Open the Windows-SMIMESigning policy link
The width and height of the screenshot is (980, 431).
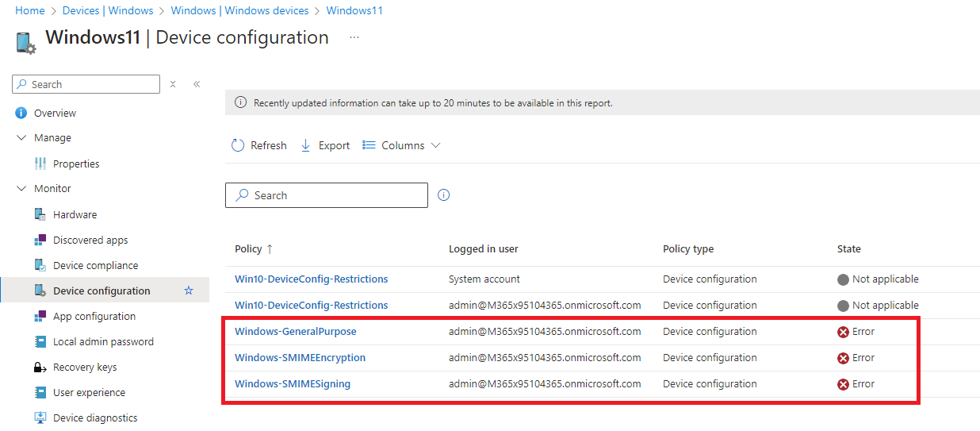point(293,384)
